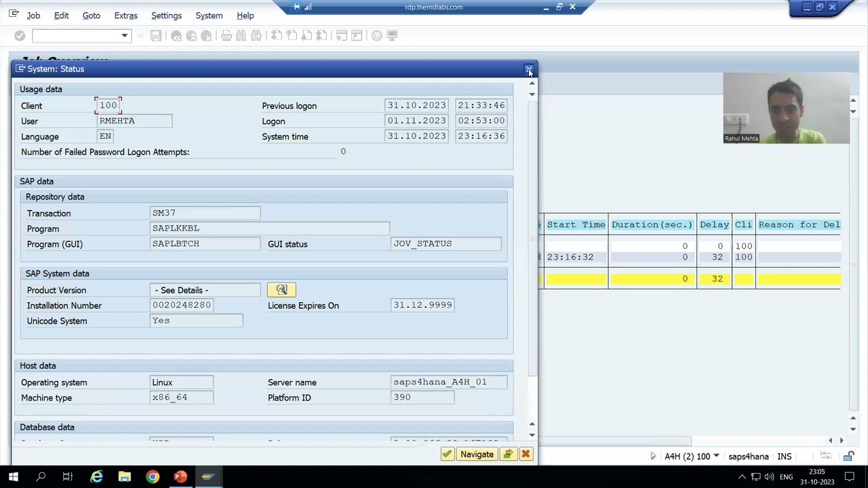Click the Duration(sec.) column header
The width and height of the screenshot is (868, 488).
[x=652, y=224]
